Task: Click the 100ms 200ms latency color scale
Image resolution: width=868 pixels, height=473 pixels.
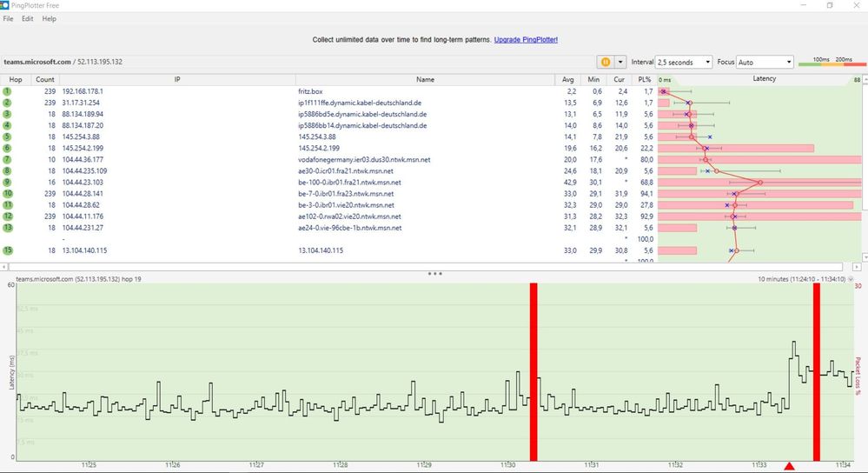Action: point(832,62)
